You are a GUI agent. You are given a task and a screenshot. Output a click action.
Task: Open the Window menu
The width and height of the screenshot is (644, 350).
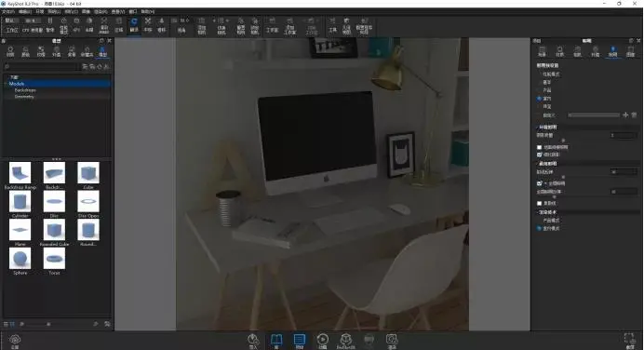(133, 11)
